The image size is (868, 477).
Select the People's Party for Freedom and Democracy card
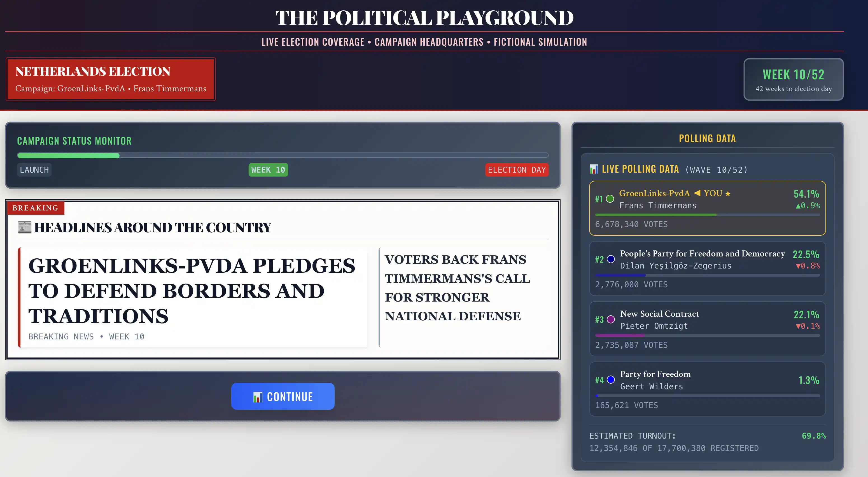(707, 268)
